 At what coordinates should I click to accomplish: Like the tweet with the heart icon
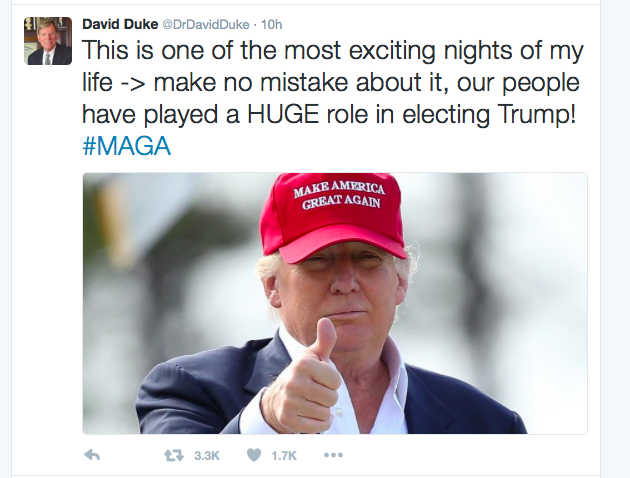[254, 455]
